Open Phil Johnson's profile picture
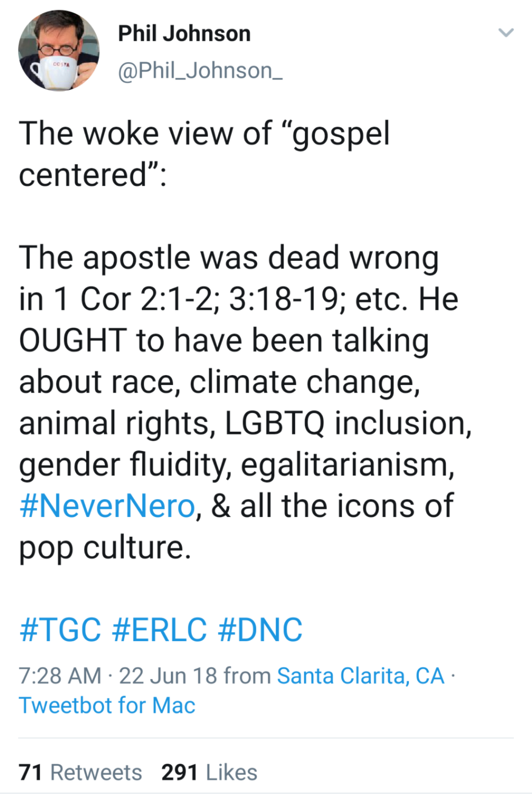 pos(59,51)
